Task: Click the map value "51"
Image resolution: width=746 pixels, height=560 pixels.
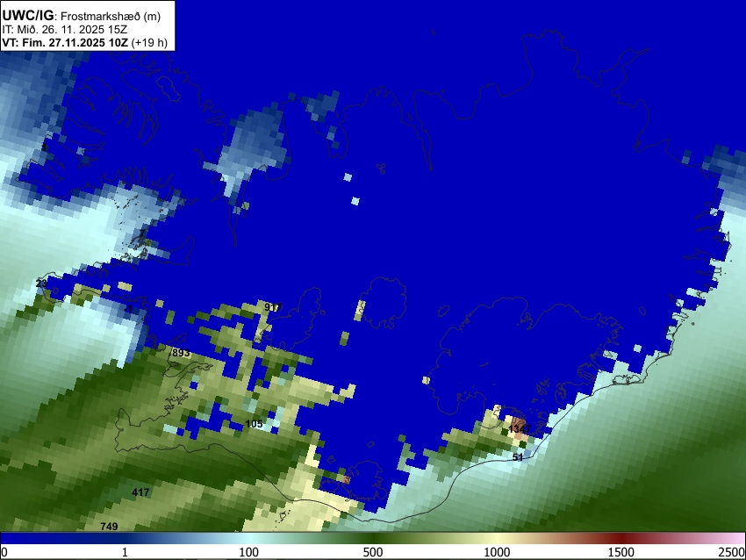Action: click(518, 457)
